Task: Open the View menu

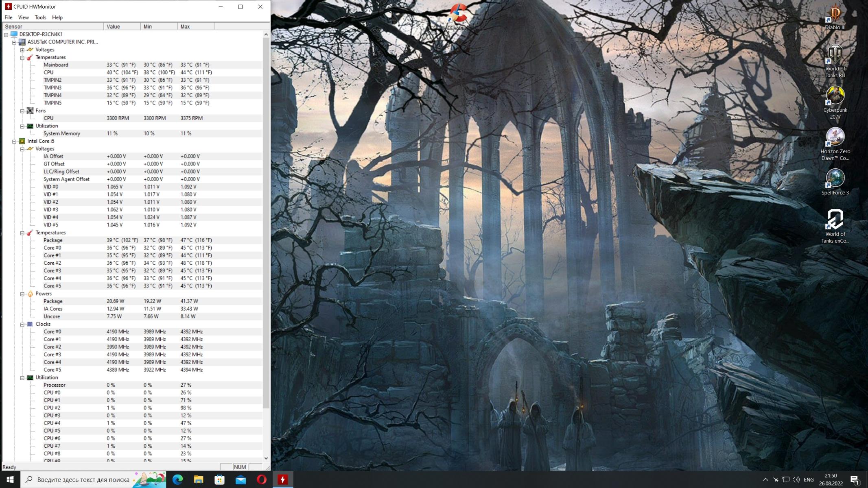Action: pos(23,17)
